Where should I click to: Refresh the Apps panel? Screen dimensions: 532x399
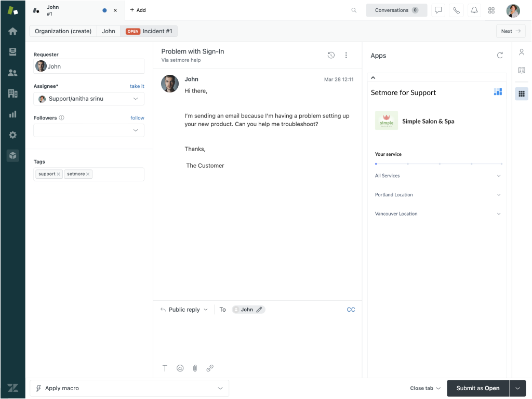coord(500,55)
